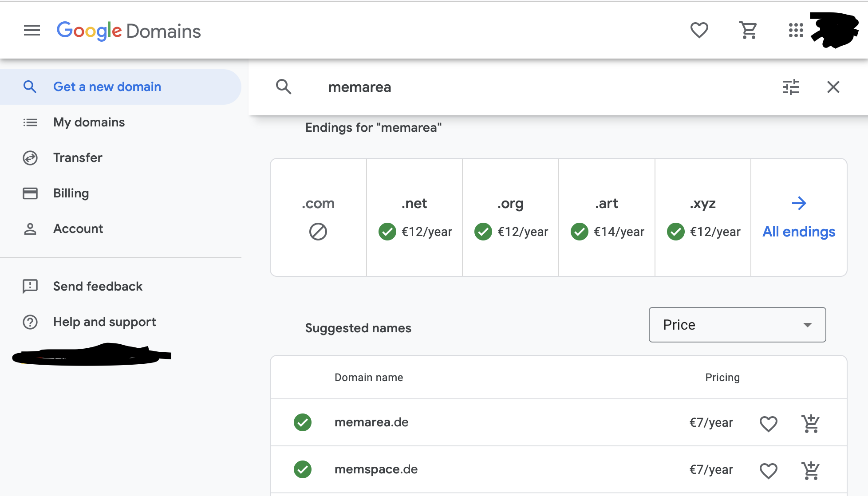Go to My domains
The height and width of the screenshot is (496, 868).
(89, 122)
